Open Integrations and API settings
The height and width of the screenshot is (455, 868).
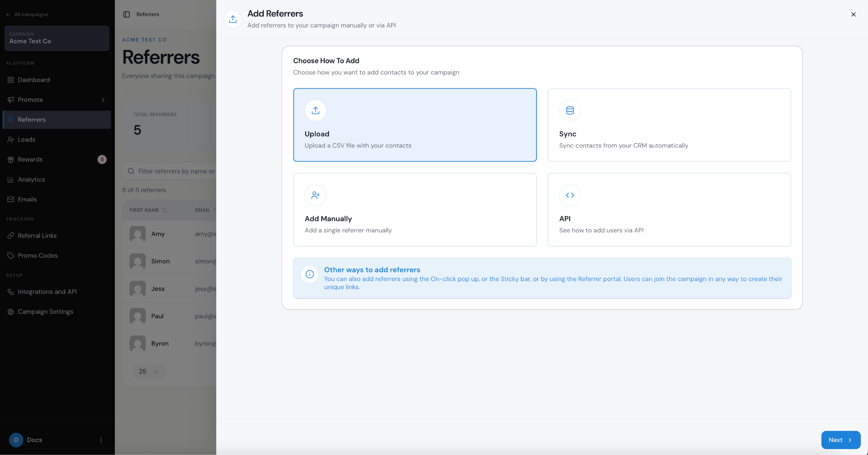[57, 292]
